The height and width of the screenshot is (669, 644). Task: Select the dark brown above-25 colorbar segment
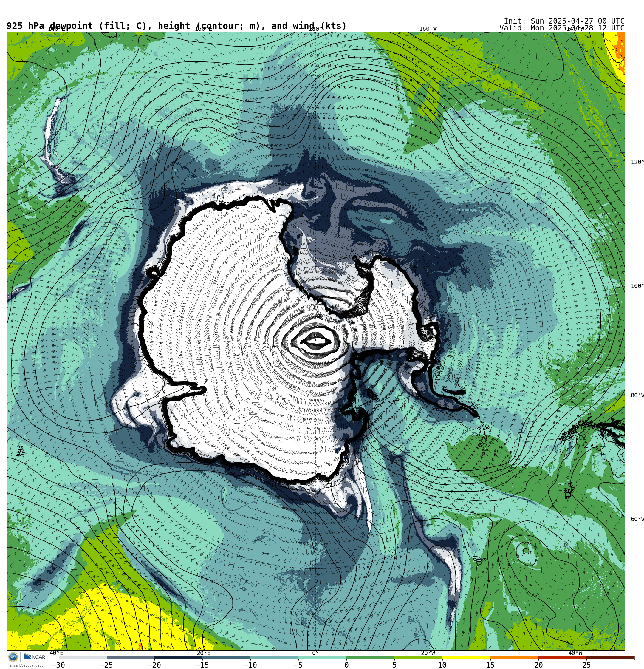click(x=611, y=657)
